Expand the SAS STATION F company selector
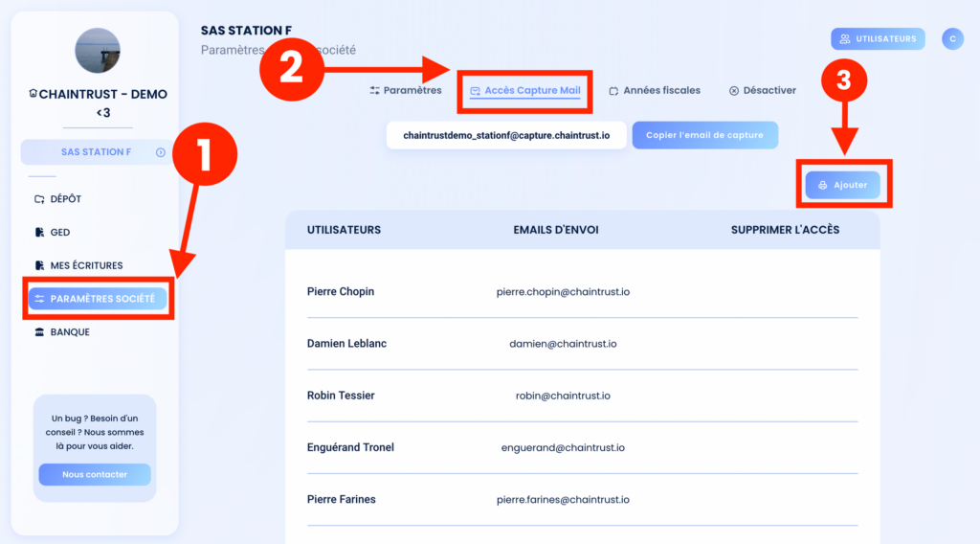This screenshot has height=544, width=980. (97, 152)
